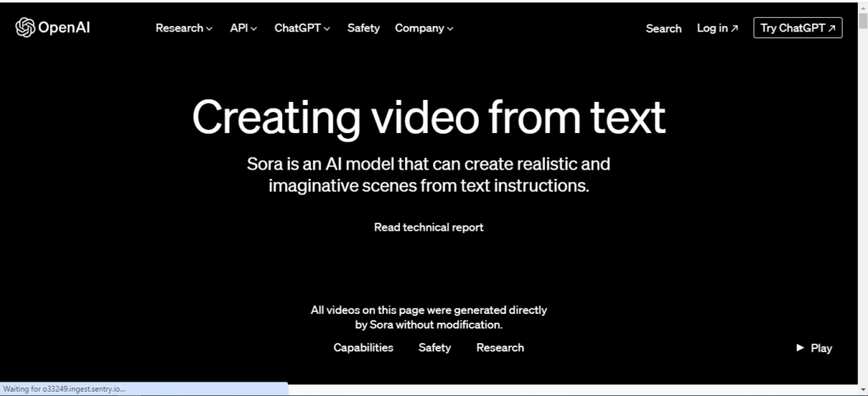Jump to the Capabilities section
Viewport: 868px width, 396px height.
(363, 348)
